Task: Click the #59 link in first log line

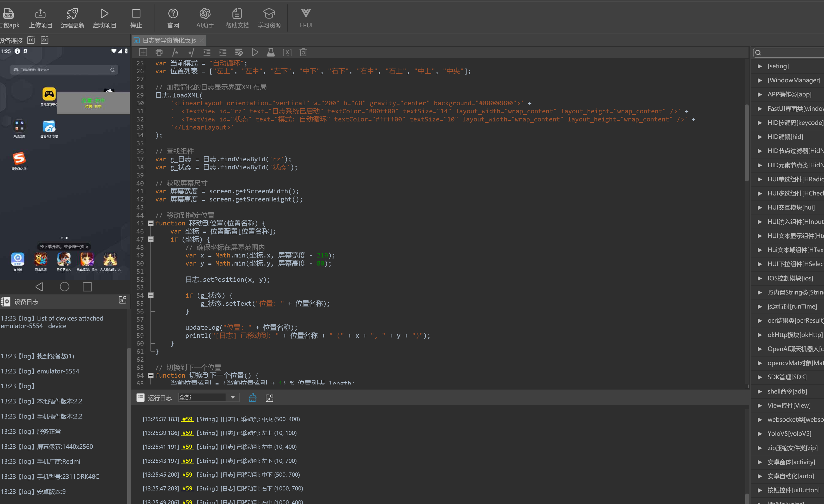Action: [x=187, y=419]
